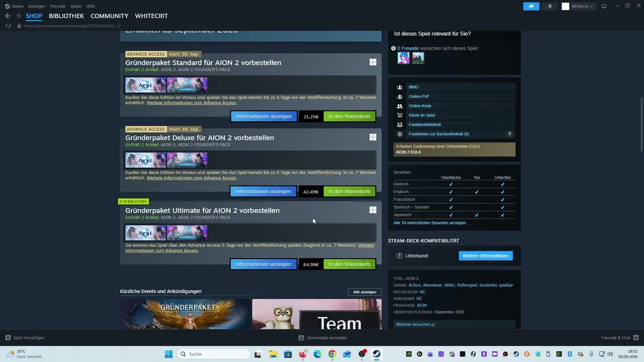Show all 10 supported languages

coord(430,223)
